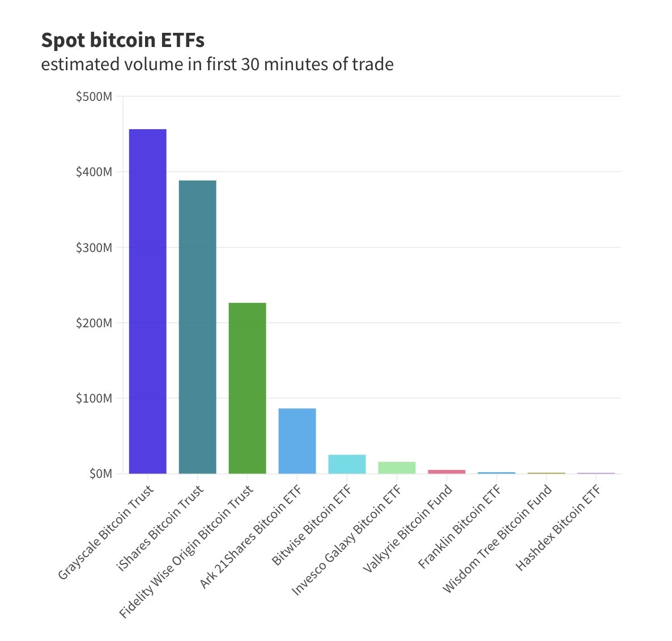Click the Wisdom Tree Bitcoin Fund label

[x=497, y=539]
